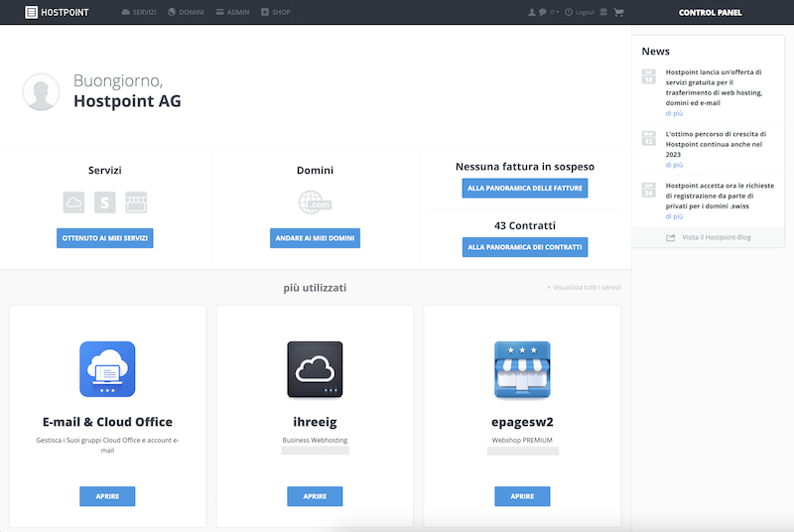This screenshot has width=794, height=532.
Task: Click the Hostpoint logo
Action: click(x=57, y=12)
